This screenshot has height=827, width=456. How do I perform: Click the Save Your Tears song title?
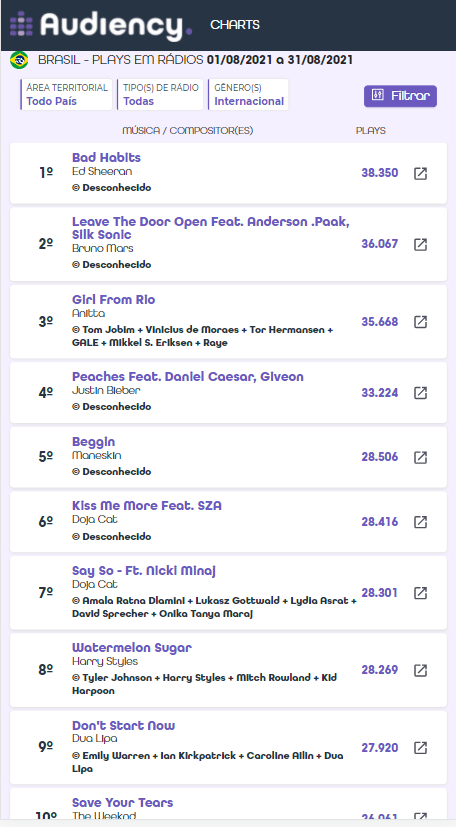pos(123,803)
